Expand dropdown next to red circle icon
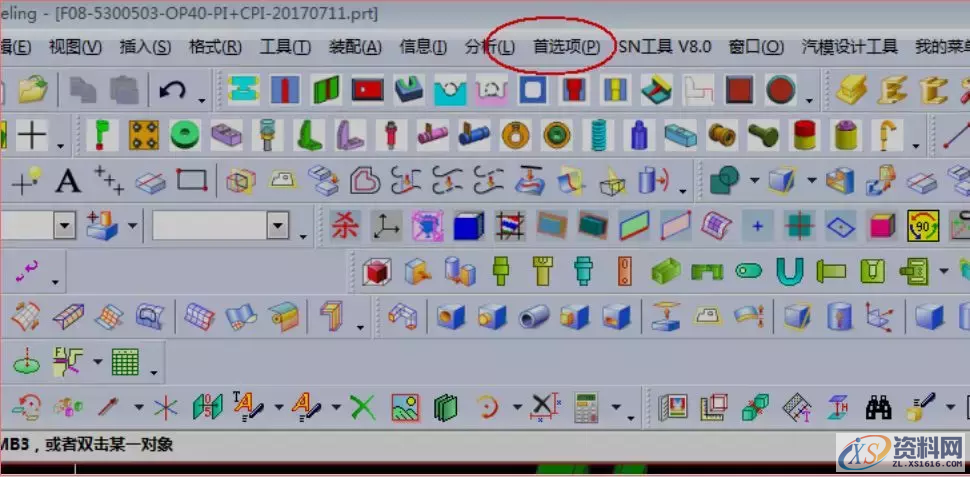This screenshot has height=477, width=970. pyautogui.click(x=809, y=100)
